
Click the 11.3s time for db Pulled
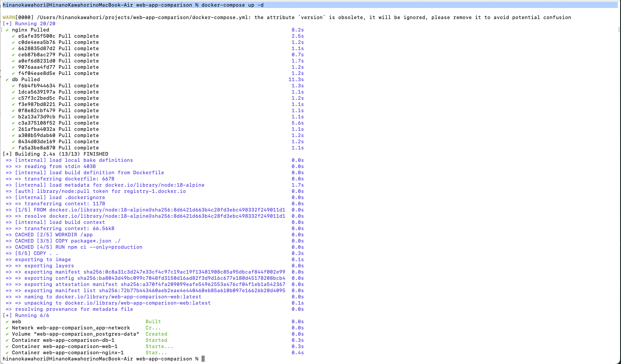point(296,79)
